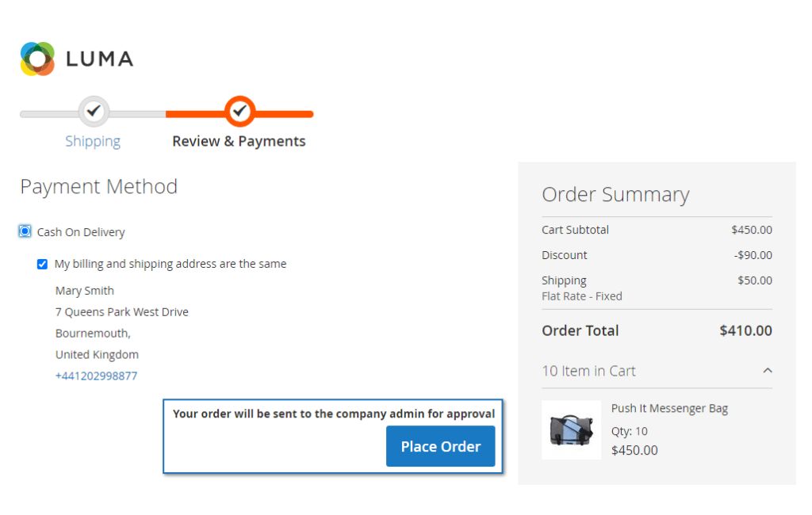
Task: Uncheck billing and shipping address same checkbox
Action: (x=43, y=264)
